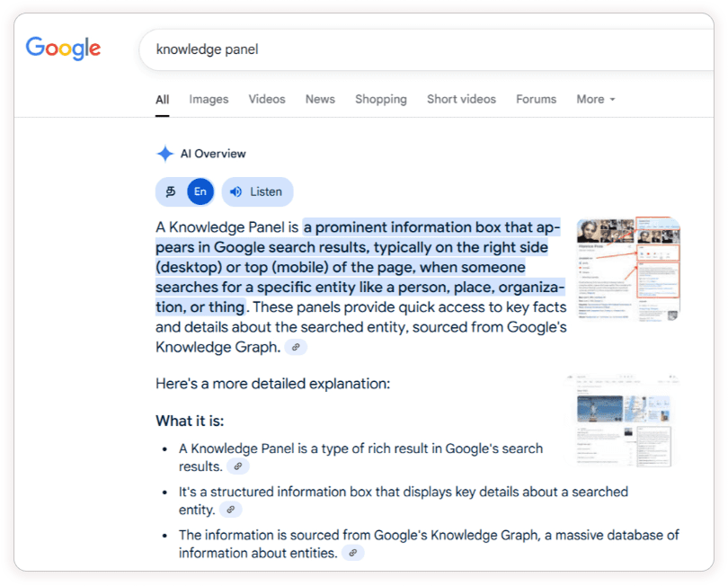Click the highlighted text 'a prominent information box'
This screenshot has width=728, height=586.
pyautogui.click(x=402, y=227)
